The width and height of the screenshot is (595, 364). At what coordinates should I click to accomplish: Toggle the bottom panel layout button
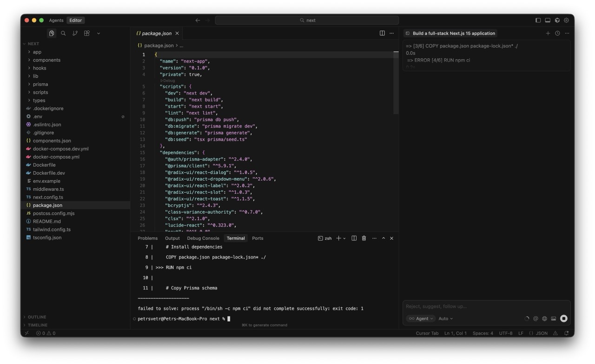[548, 20]
